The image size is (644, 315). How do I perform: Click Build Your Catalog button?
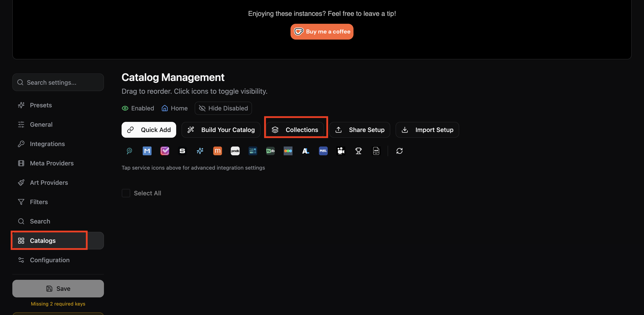[221, 130]
